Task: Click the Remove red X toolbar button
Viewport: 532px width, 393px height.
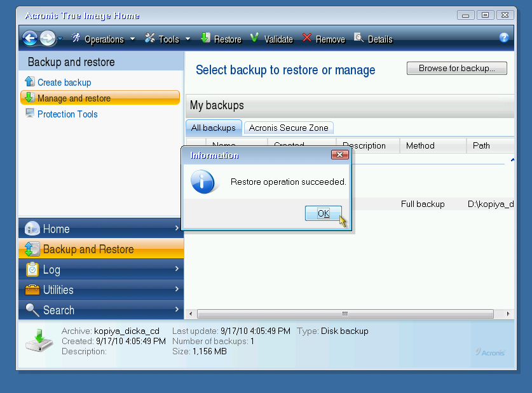Action: pyautogui.click(x=324, y=39)
